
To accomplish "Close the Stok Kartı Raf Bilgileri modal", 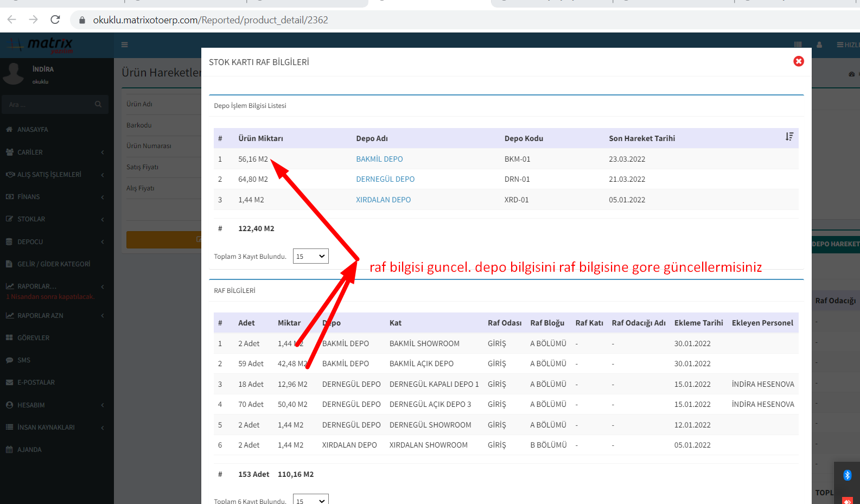I will point(798,61).
